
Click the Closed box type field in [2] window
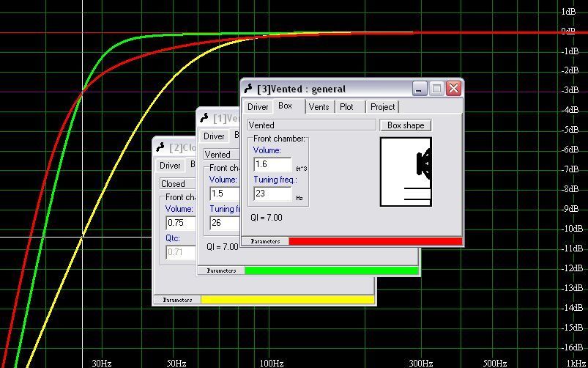coord(178,183)
